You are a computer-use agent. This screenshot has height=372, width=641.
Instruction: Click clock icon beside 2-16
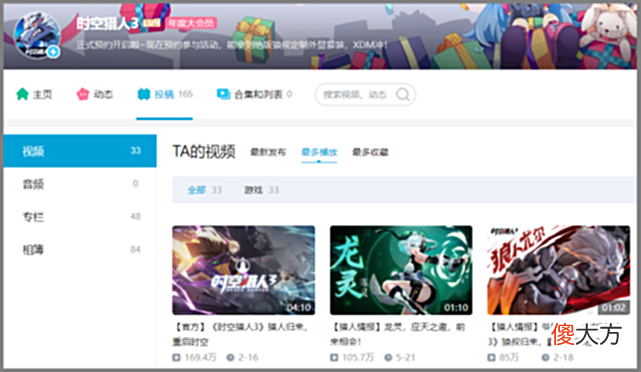231,358
